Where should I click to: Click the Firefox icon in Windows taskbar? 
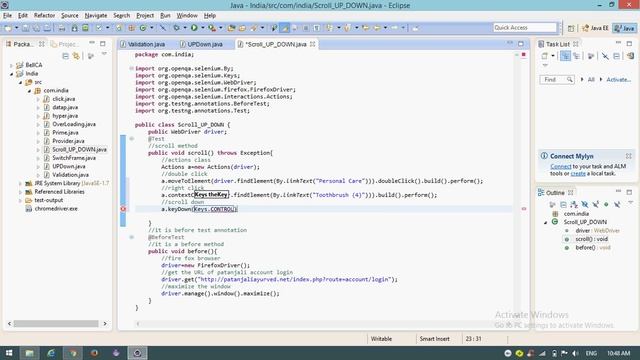tap(94, 353)
